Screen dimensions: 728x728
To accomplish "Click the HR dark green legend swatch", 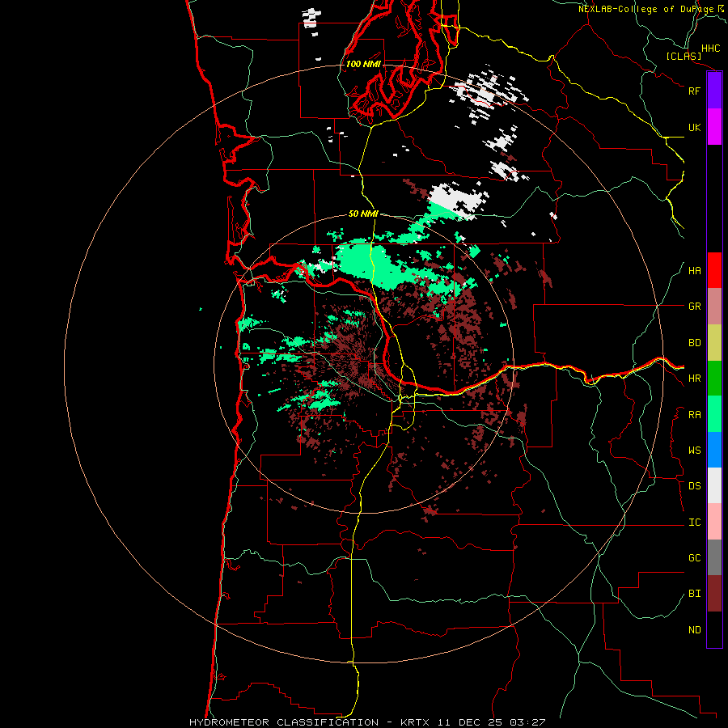I will pos(714,379).
